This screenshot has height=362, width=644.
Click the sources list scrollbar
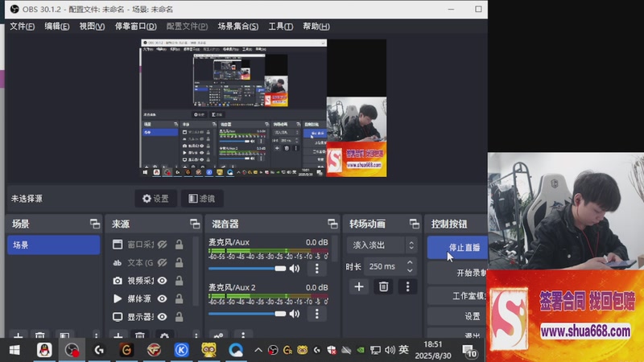click(x=196, y=271)
